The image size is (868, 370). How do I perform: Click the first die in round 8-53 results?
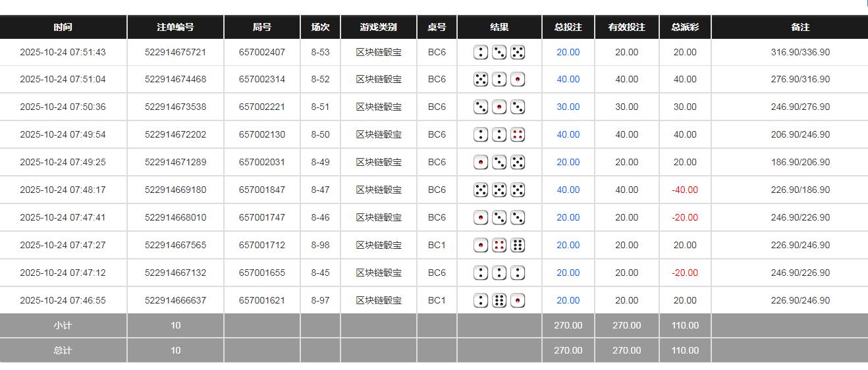(x=481, y=52)
